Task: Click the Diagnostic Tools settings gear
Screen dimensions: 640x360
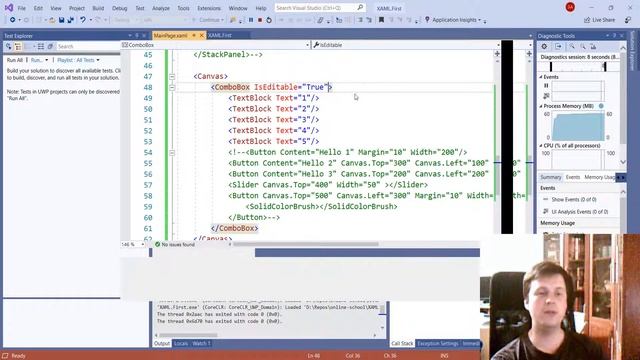Action: click(544, 47)
